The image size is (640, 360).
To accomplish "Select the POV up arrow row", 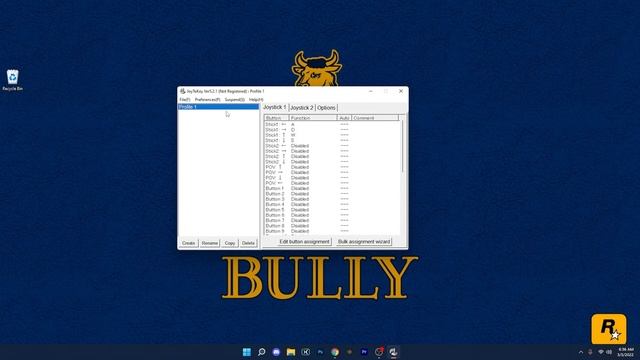I will 332,167.
